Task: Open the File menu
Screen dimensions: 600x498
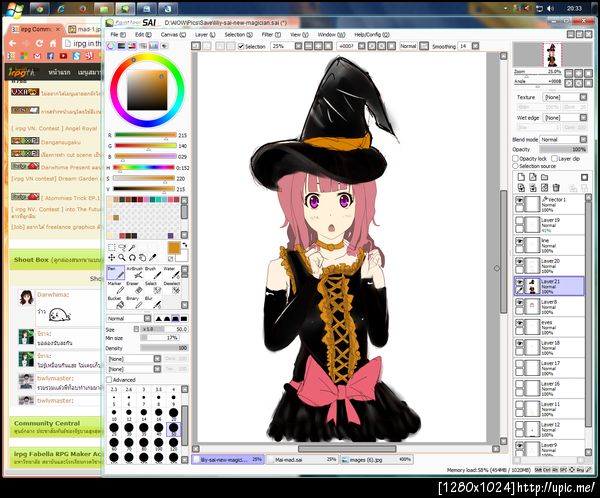Action: (118, 34)
